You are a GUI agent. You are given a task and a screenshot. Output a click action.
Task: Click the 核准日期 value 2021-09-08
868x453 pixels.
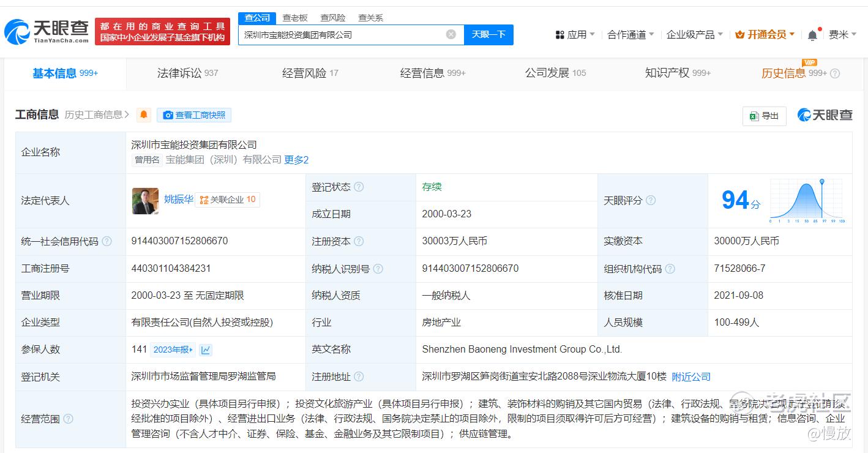[x=739, y=295]
